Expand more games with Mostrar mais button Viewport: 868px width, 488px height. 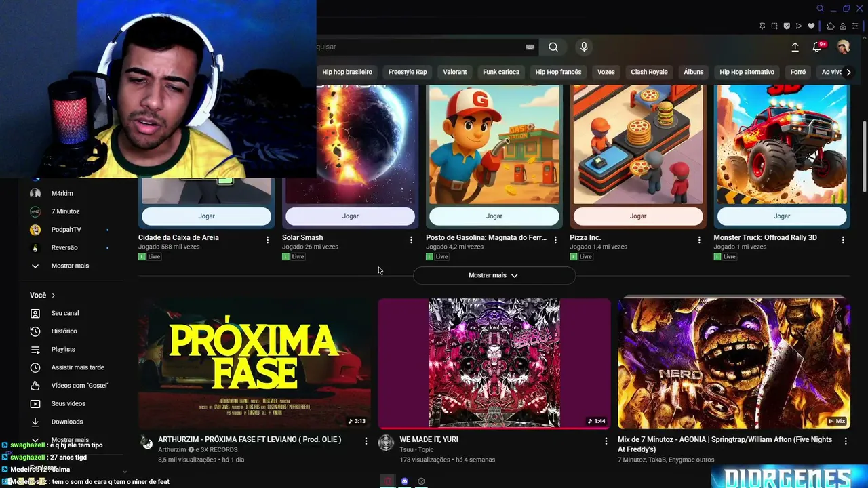coord(494,275)
